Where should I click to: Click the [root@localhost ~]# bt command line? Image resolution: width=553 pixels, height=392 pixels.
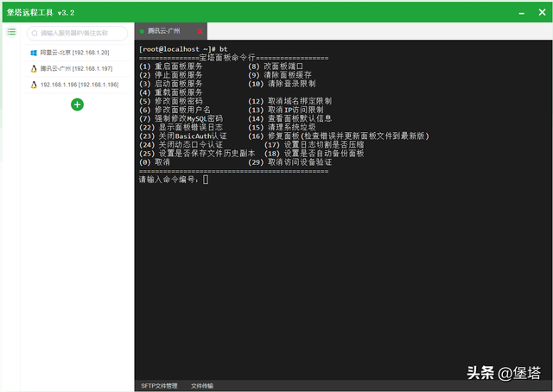(x=183, y=49)
